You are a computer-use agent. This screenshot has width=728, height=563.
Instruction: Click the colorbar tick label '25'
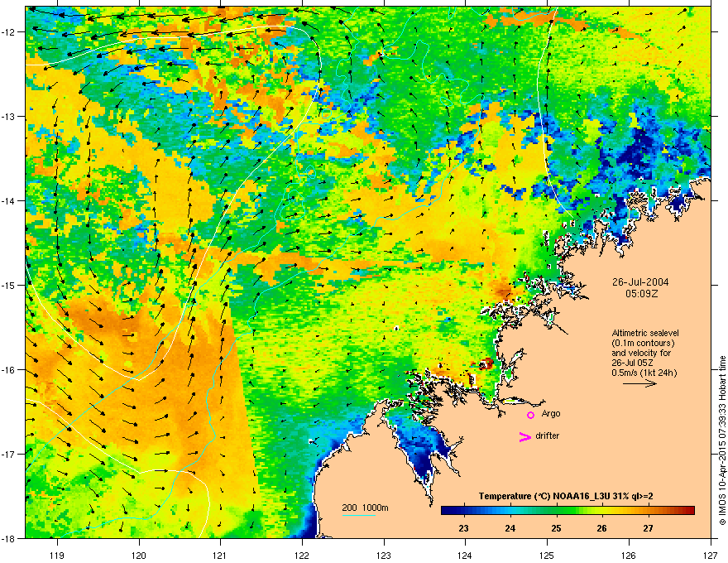[556, 528]
